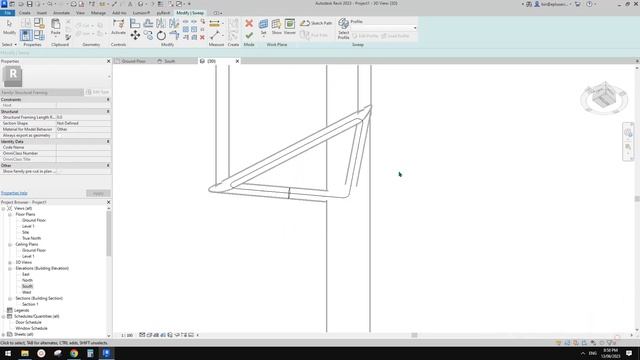Click the Save icon in quick access toolbar

coord(29,4)
